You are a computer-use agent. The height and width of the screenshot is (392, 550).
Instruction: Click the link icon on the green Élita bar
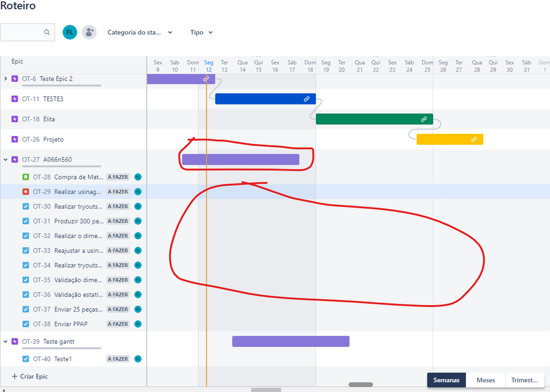(424, 119)
